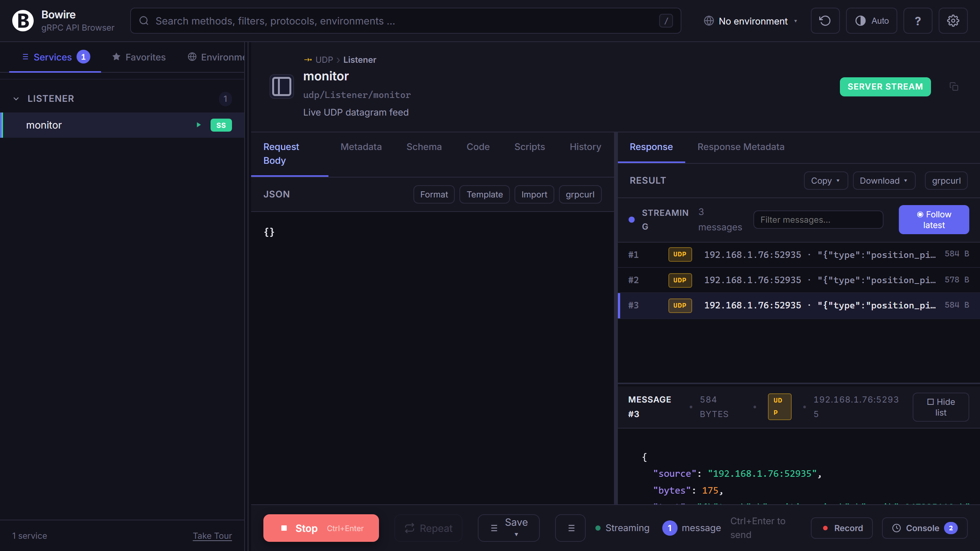
Task: Open the help question mark button
Action: 918,21
